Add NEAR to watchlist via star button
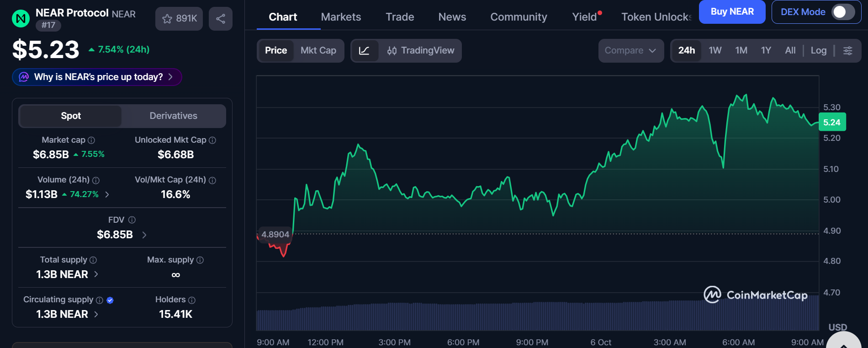The width and height of the screenshot is (868, 348). coord(179,19)
